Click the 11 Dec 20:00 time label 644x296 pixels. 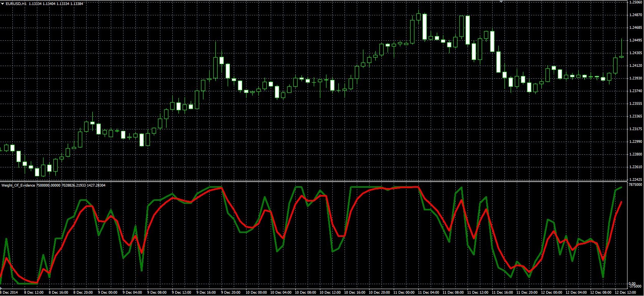point(527,293)
